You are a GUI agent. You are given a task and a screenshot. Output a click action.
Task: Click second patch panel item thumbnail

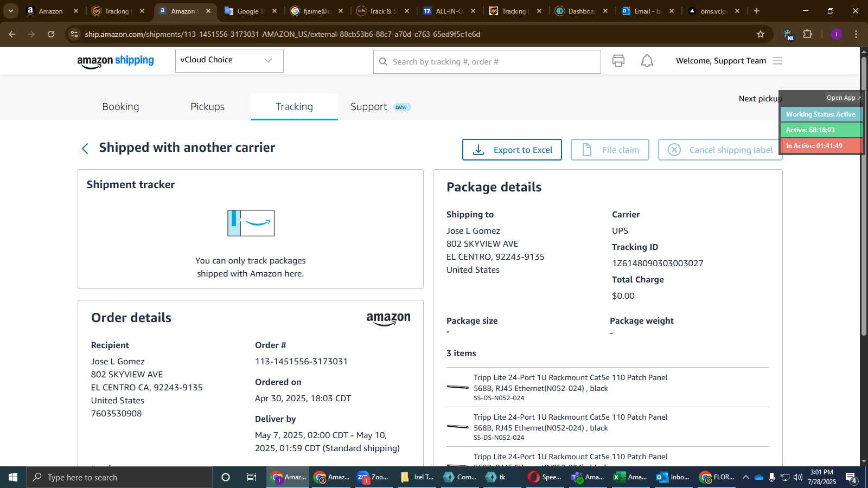[458, 427]
